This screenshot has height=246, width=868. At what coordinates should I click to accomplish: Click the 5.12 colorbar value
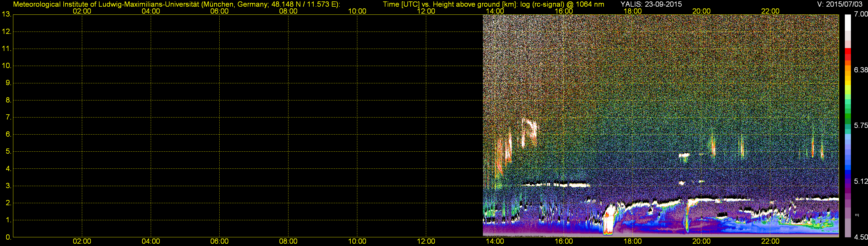(x=860, y=181)
